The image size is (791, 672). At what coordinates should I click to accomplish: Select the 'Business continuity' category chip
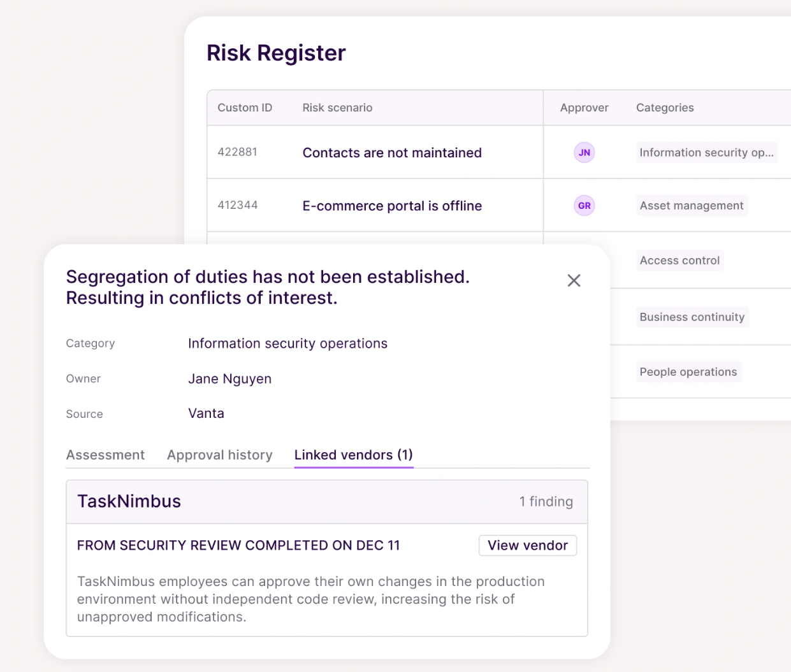pos(692,317)
